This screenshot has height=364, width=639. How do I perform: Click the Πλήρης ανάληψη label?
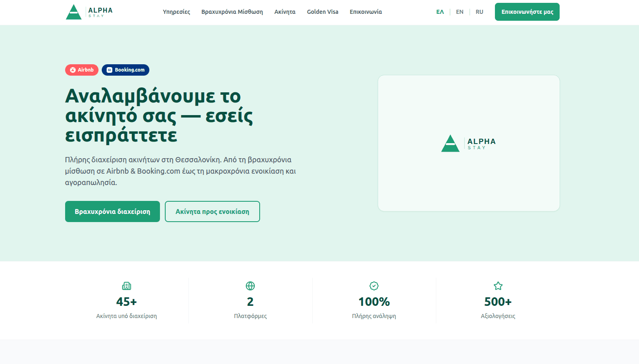click(374, 316)
